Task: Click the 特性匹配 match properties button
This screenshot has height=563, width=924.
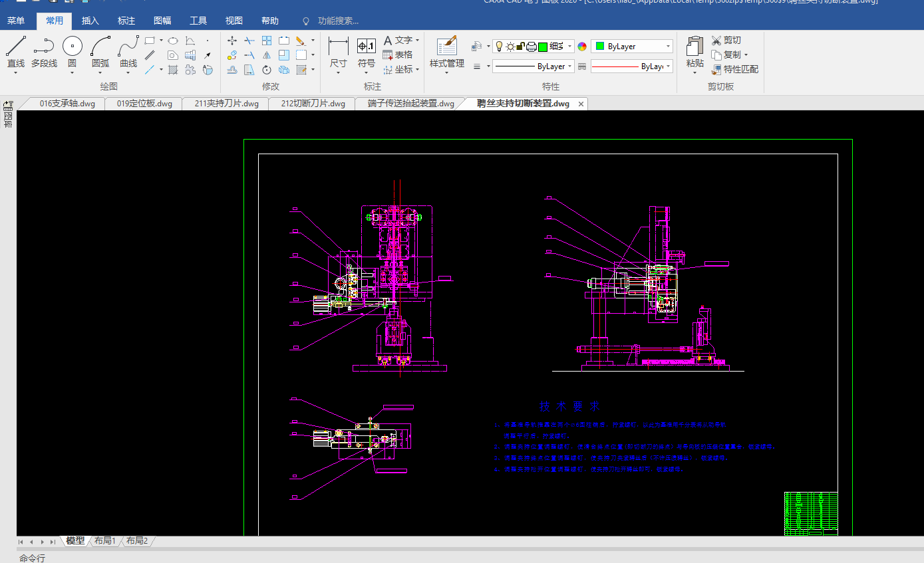Action: [734, 69]
